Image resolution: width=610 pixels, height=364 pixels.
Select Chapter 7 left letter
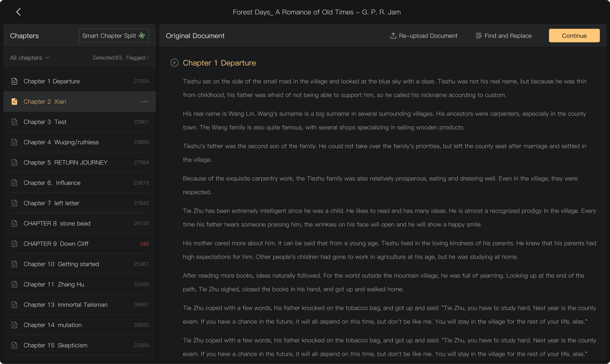point(80,203)
